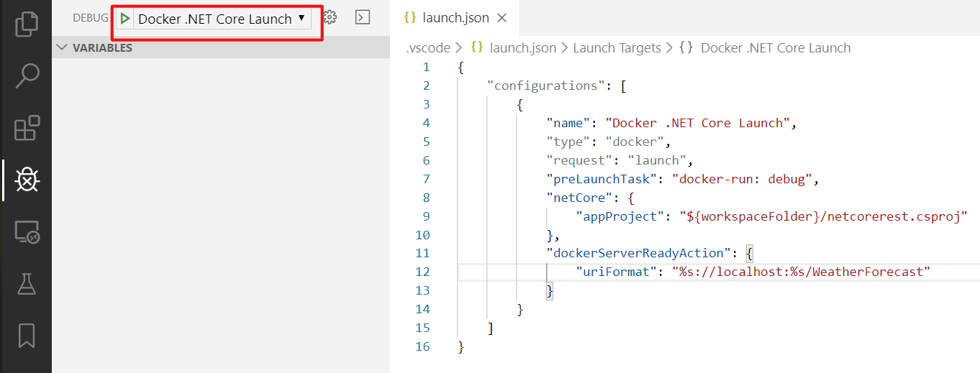This screenshot has width=980, height=373.
Task: Click the "configurations" key on line 2
Action: point(546,86)
